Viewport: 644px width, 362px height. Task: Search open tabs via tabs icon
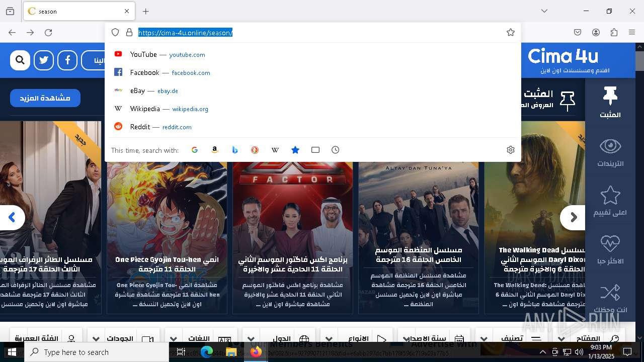(x=315, y=150)
